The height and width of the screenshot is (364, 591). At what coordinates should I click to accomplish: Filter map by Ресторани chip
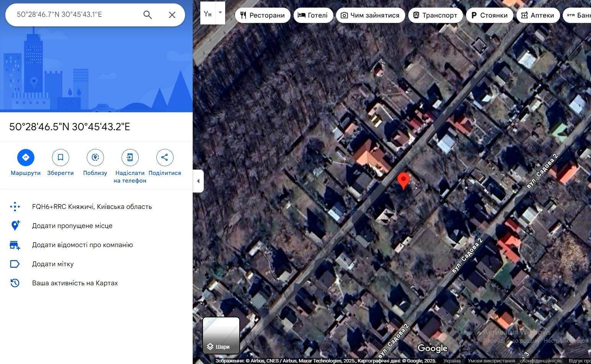263,15
